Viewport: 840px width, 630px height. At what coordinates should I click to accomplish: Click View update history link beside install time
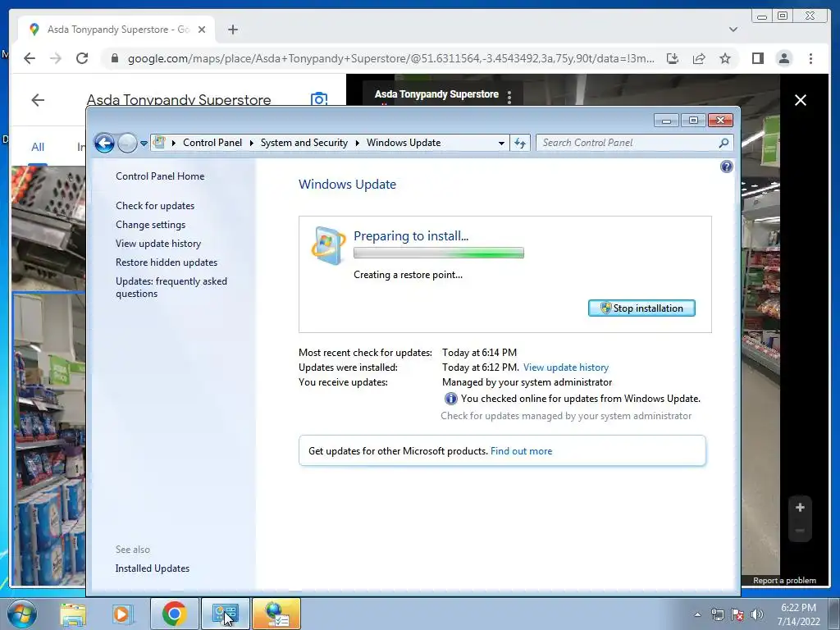click(x=566, y=367)
